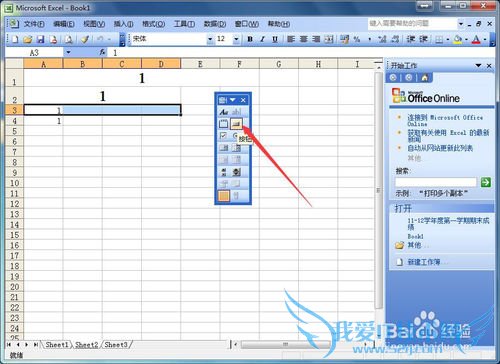Close the Forms floating toolbar
500x364 pixels.
click(243, 100)
